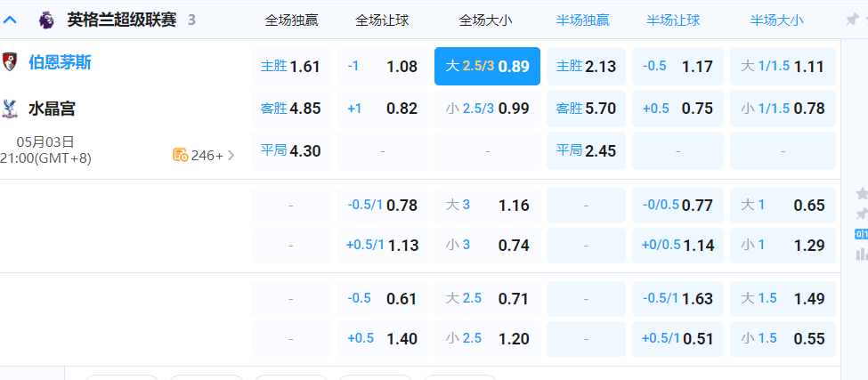Pick half-time 主胜 at 2.13
This screenshot has width=868, height=380.
(586, 67)
